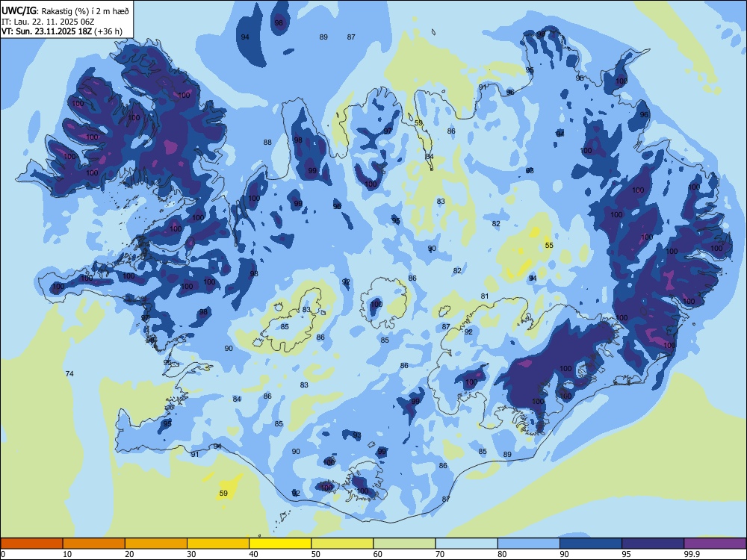Click legend scale label 95
The height and width of the screenshot is (560, 747).
[626, 554]
